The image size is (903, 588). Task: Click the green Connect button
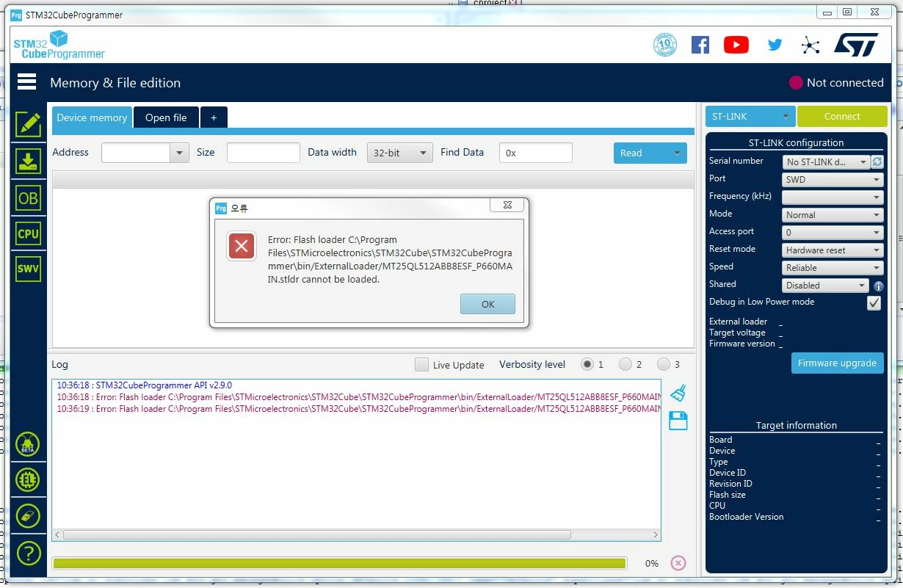[842, 116]
